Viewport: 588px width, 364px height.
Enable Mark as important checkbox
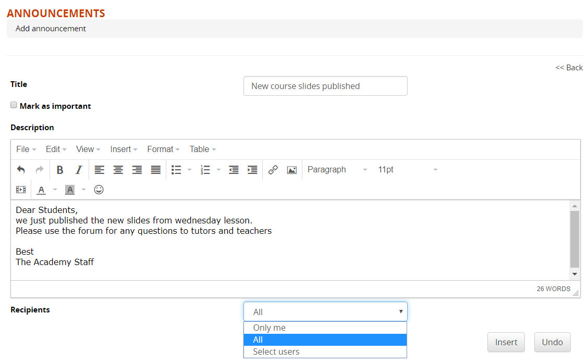click(14, 105)
